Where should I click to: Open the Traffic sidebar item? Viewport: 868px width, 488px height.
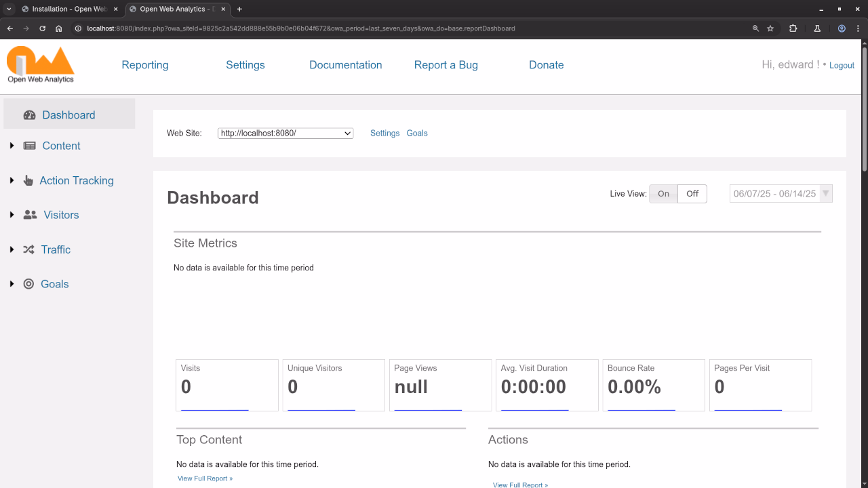pyautogui.click(x=56, y=249)
